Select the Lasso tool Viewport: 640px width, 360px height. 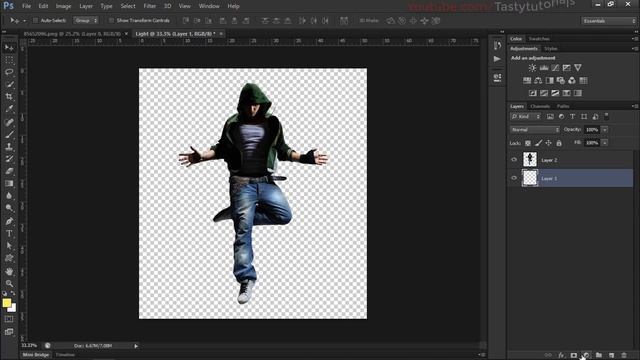tap(9, 72)
